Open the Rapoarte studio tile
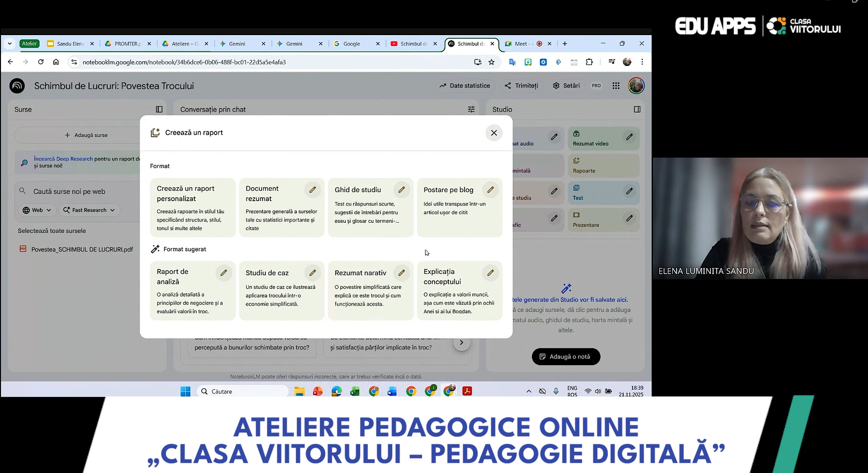868x473 pixels. click(x=604, y=166)
